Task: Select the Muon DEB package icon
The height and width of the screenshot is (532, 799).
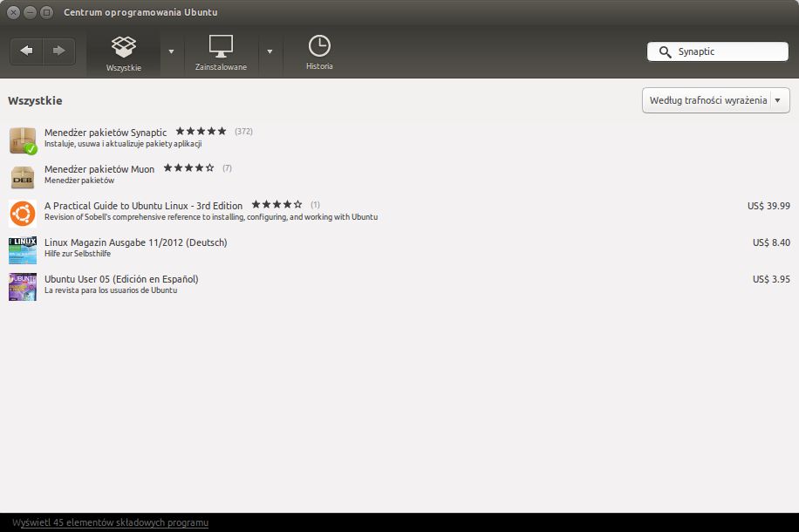Action: click(x=23, y=177)
